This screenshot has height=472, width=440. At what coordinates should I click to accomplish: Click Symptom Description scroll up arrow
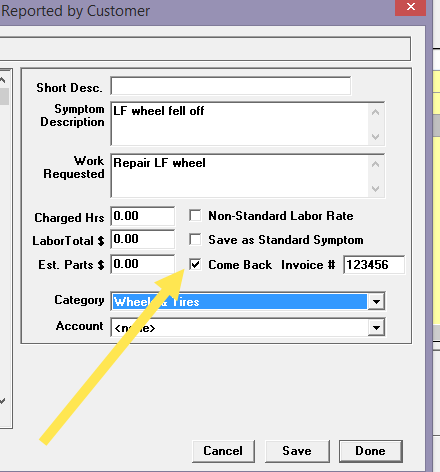[376, 112]
